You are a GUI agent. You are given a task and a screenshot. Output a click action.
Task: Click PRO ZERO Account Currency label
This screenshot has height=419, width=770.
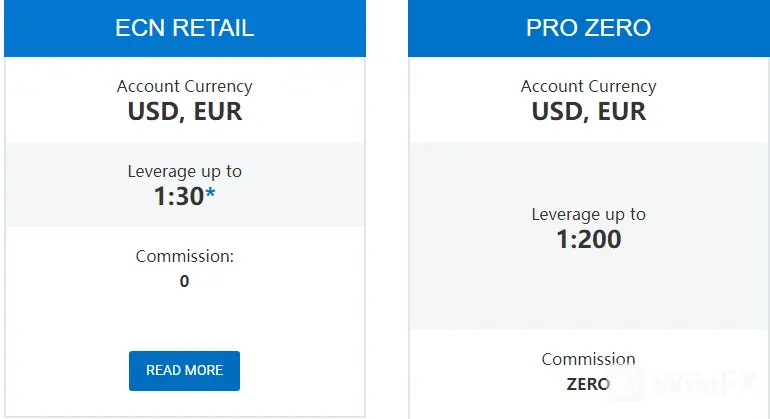click(x=588, y=86)
